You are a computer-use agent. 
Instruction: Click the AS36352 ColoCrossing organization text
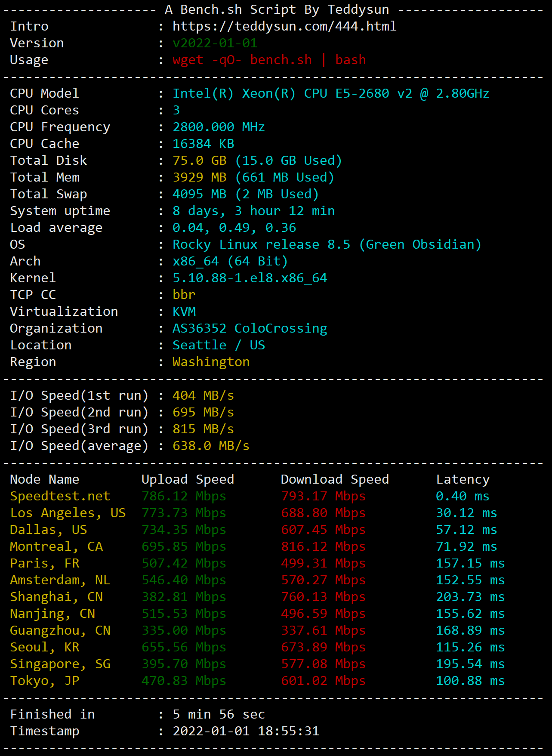(x=250, y=328)
